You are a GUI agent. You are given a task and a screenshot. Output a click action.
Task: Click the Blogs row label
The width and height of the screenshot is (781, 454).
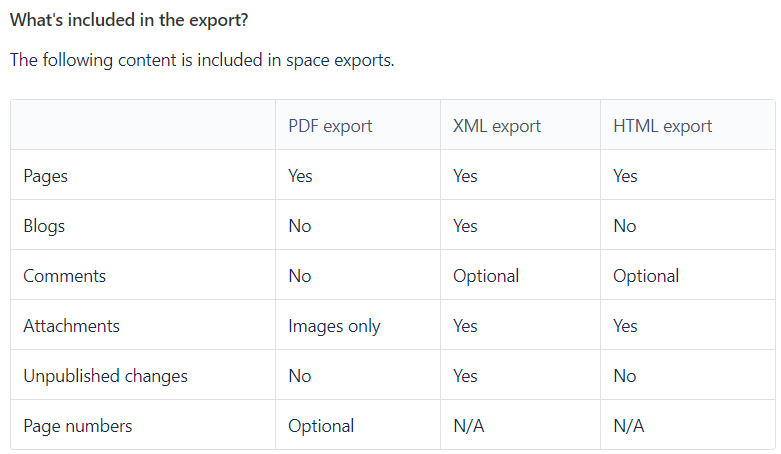pyautogui.click(x=44, y=226)
